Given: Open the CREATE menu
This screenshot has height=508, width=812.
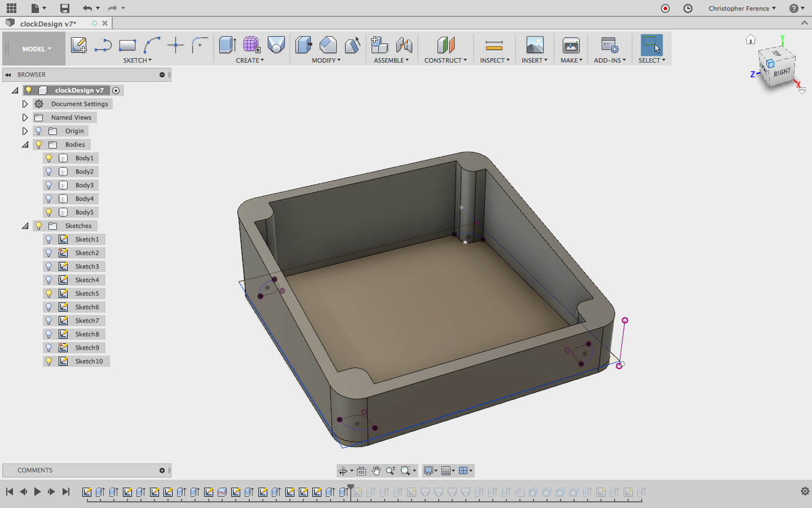Looking at the screenshot, I should tap(250, 60).
